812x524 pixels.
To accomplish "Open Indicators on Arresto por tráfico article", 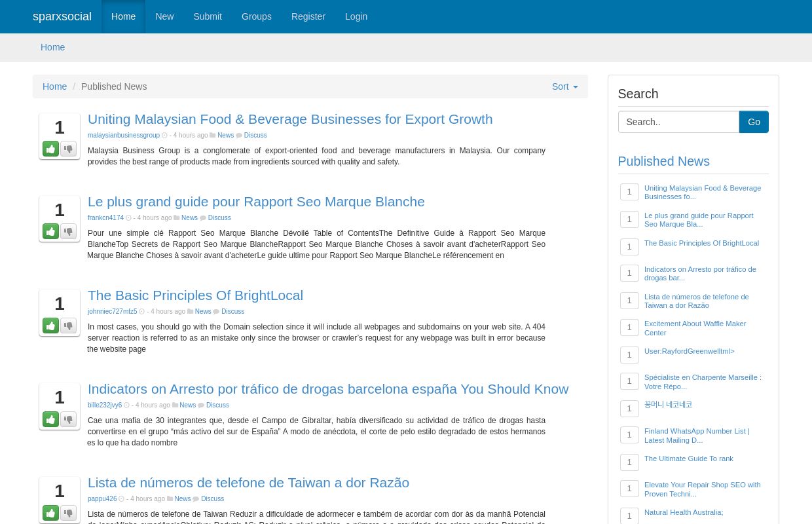I will (x=328, y=389).
